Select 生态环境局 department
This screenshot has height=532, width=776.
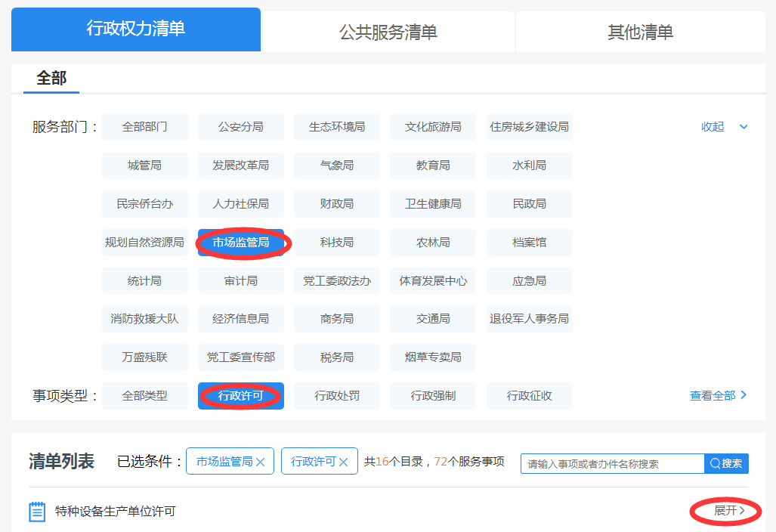coord(337,127)
